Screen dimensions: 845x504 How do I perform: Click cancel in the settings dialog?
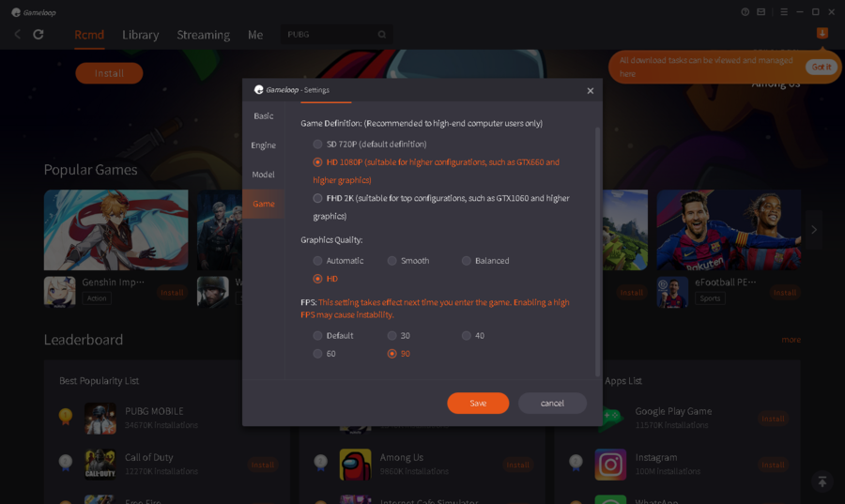pos(552,404)
